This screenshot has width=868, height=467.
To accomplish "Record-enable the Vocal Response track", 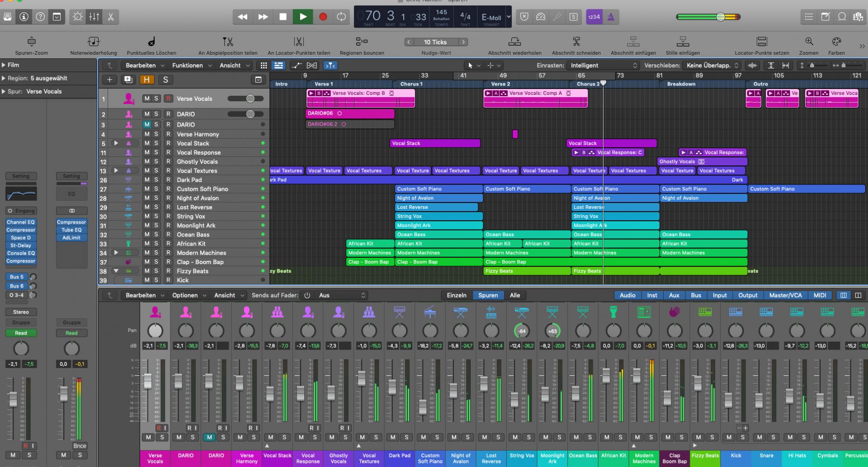I will (x=168, y=152).
